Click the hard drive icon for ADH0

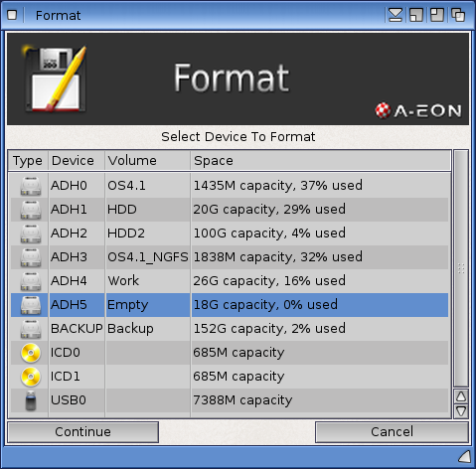(31, 186)
